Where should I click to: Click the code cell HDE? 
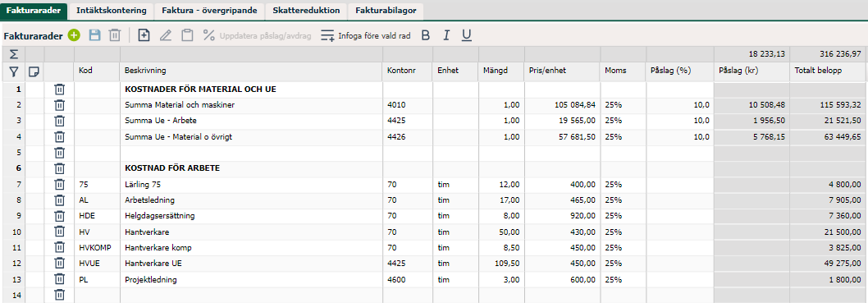[x=97, y=216]
